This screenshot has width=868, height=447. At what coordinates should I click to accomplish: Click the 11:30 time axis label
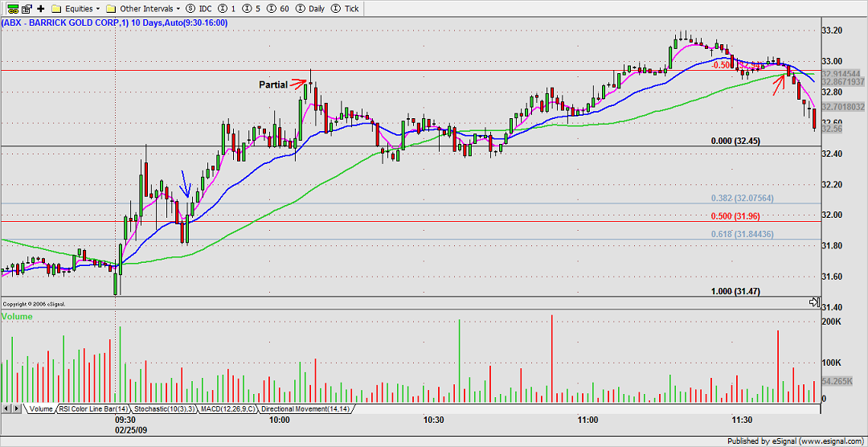click(x=741, y=420)
